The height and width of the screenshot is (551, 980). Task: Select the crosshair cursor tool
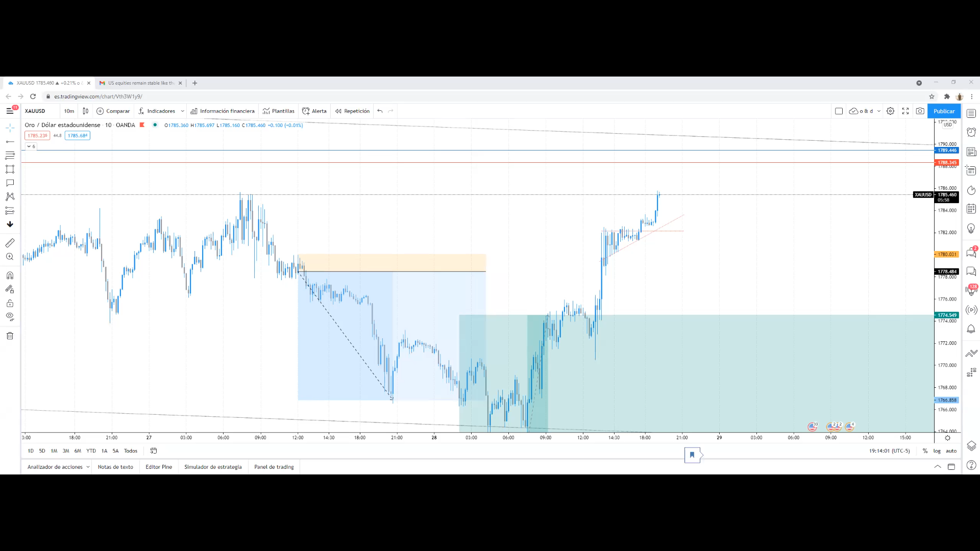pos(10,128)
